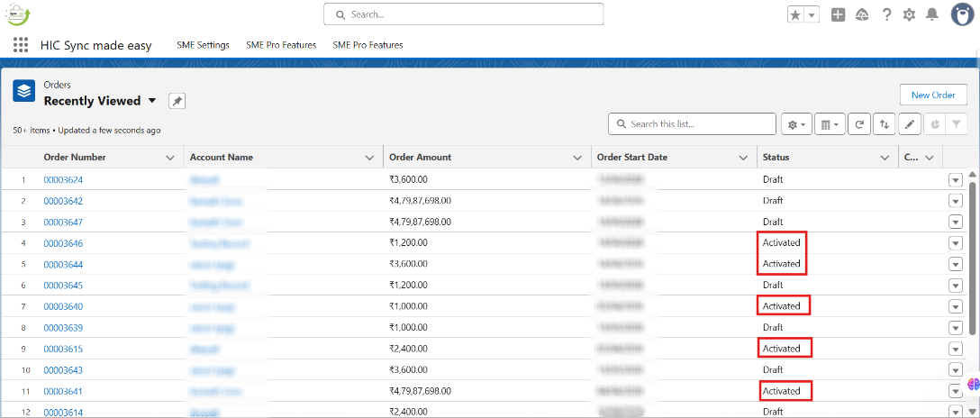The image size is (980, 418).
Task: Expand the Recently Viewed list view selector
Action: [x=152, y=101]
